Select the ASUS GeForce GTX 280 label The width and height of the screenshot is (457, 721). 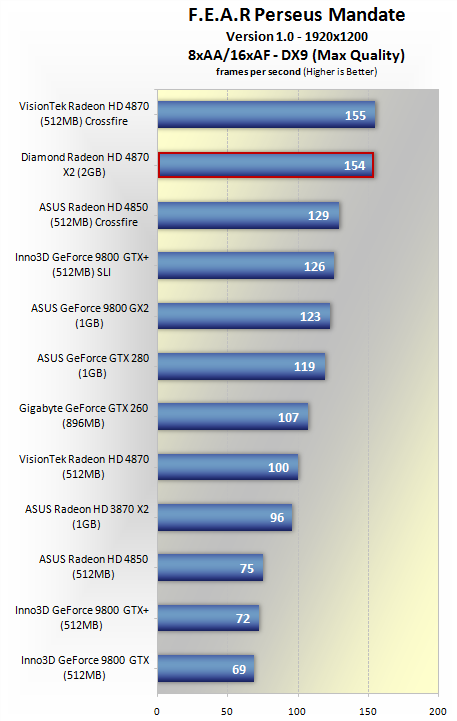93,366
